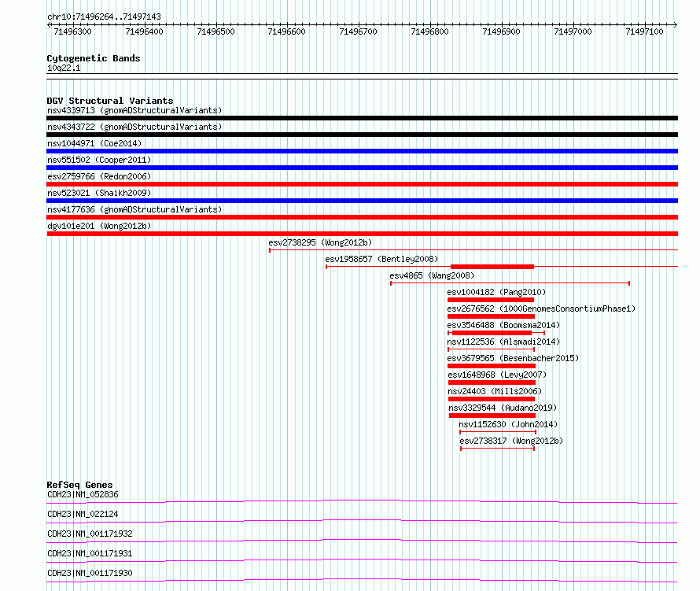Click ruler position 71496300
700x591 pixels.
point(73,31)
